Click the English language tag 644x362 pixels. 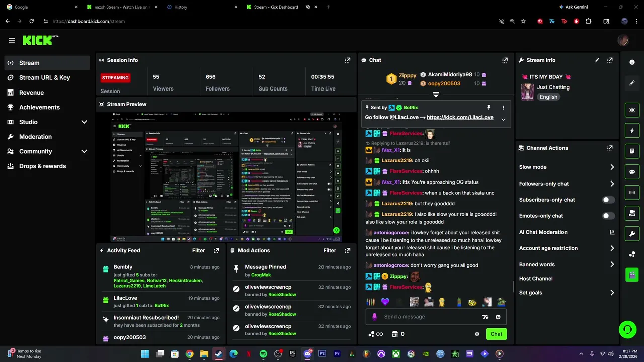549,97
